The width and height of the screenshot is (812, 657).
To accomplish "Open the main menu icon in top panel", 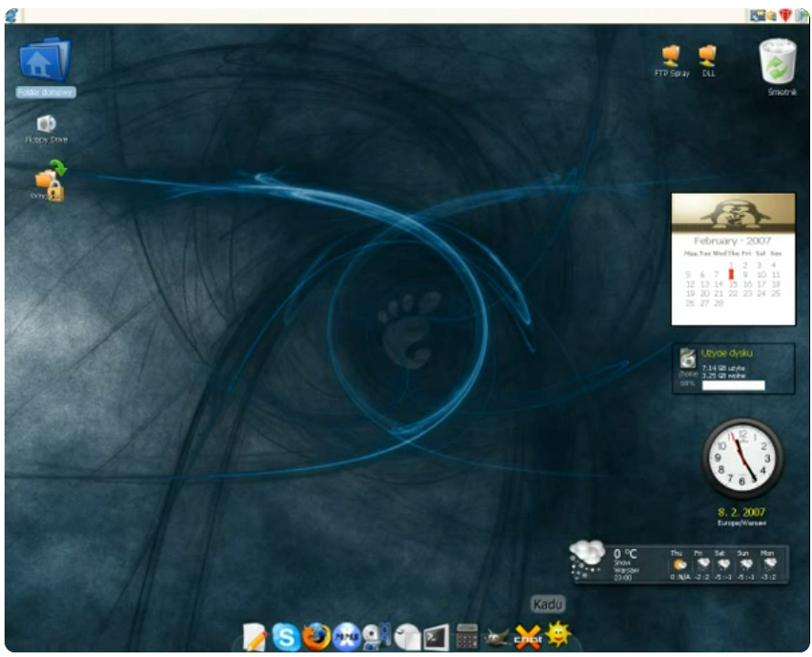I will pos(11,15).
